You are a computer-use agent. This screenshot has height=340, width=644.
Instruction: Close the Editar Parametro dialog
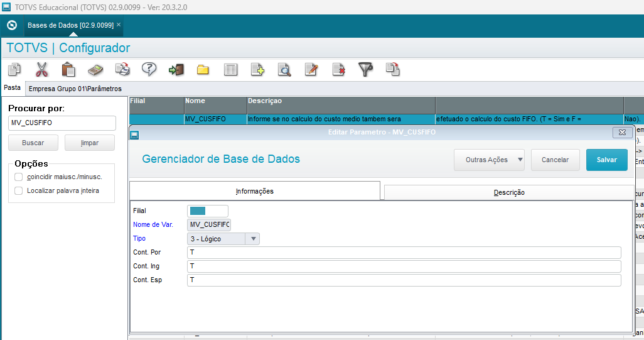pyautogui.click(x=622, y=133)
